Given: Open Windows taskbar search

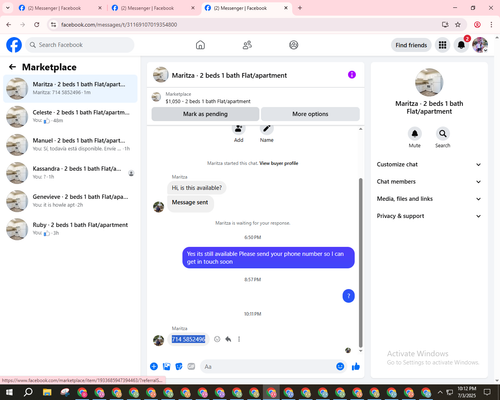Looking at the screenshot, I should coord(28,392).
